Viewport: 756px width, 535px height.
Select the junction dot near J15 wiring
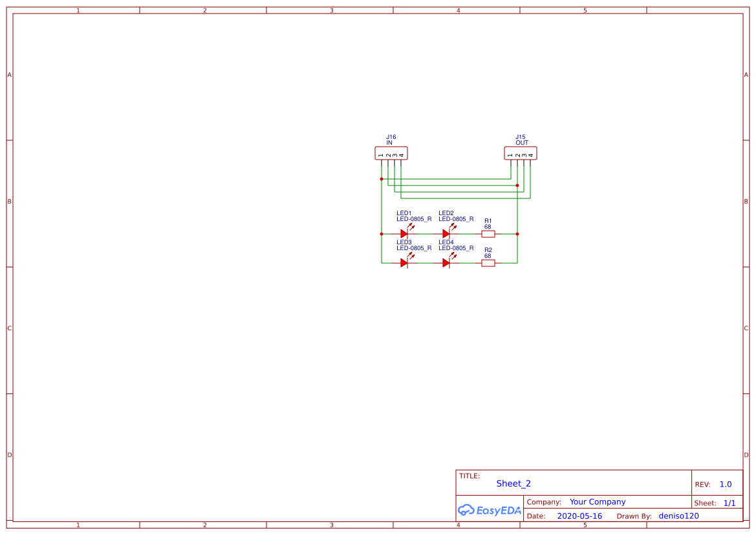click(517, 185)
